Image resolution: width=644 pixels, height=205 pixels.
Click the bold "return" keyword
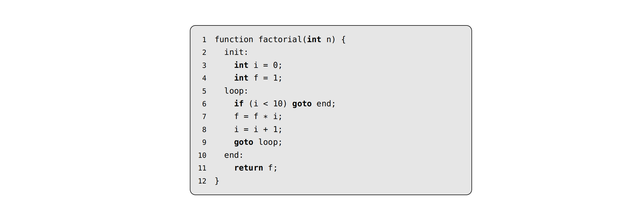pos(248,168)
